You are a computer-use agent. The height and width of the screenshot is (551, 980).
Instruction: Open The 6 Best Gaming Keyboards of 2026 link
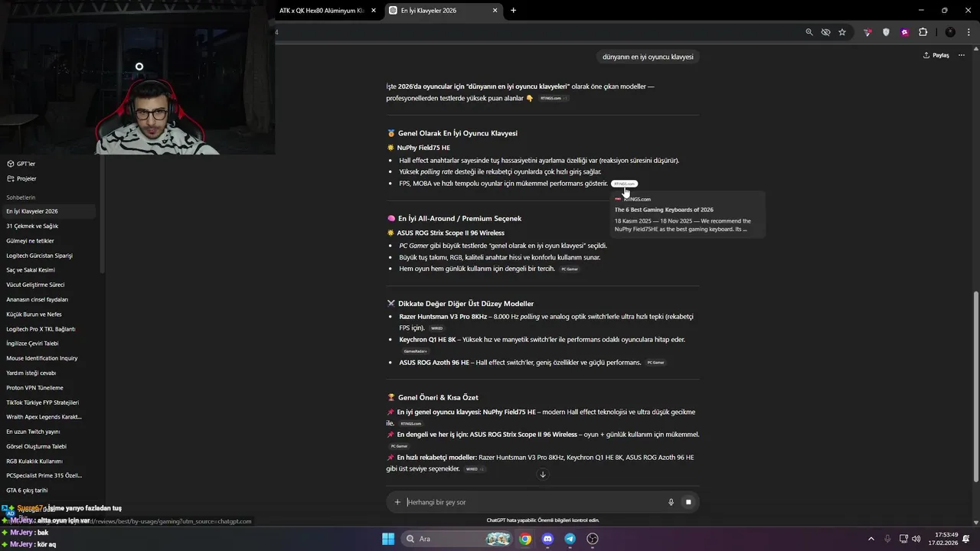point(664,210)
